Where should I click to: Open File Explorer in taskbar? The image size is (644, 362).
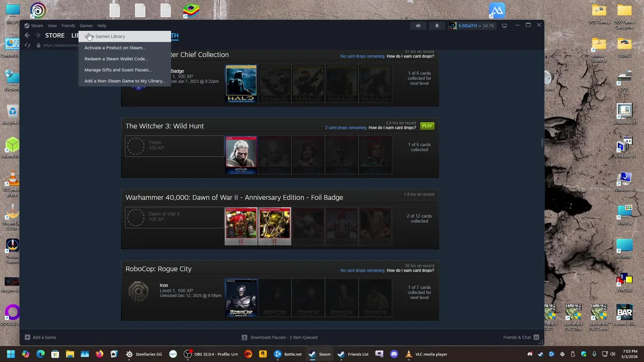point(70,354)
